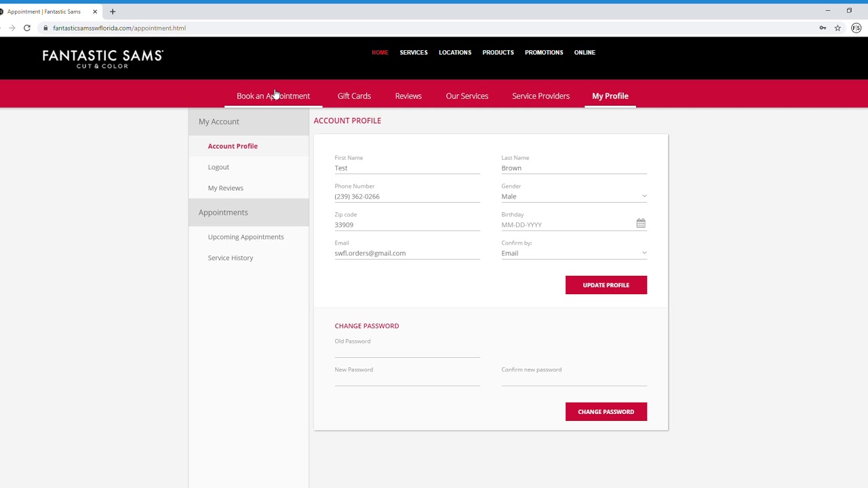
Task: Open the SERVICES menu item
Action: click(x=414, y=52)
